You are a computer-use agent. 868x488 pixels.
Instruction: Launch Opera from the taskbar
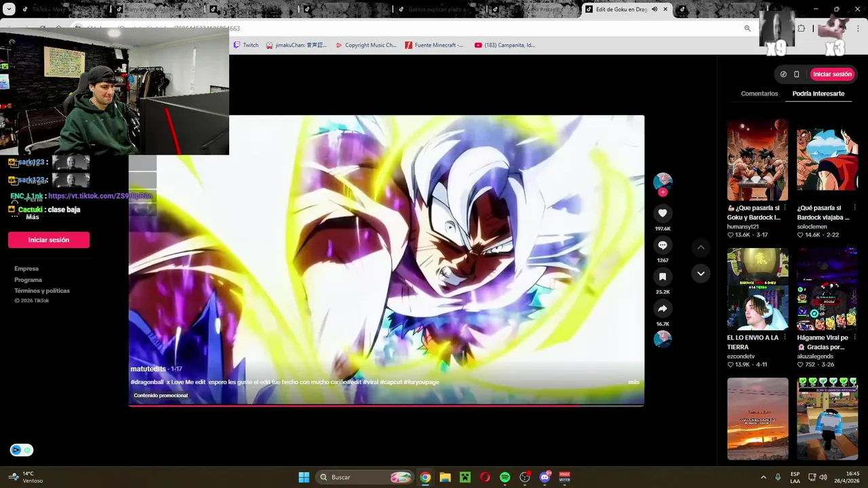(485, 477)
